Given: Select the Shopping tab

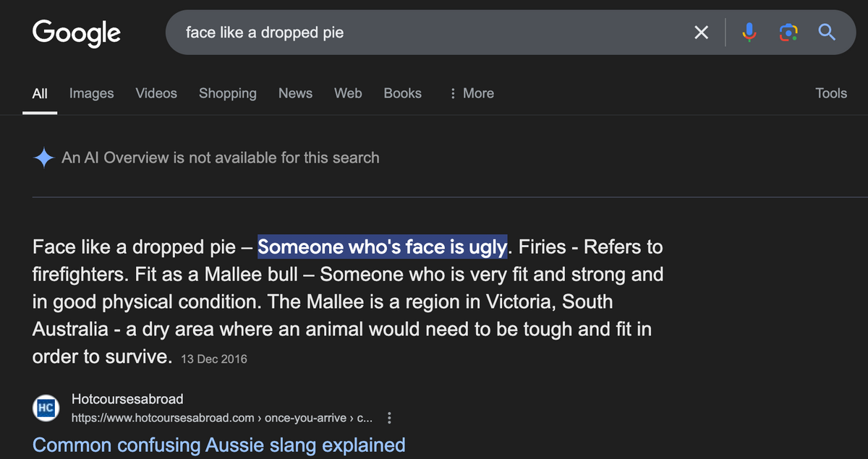Looking at the screenshot, I should (227, 93).
